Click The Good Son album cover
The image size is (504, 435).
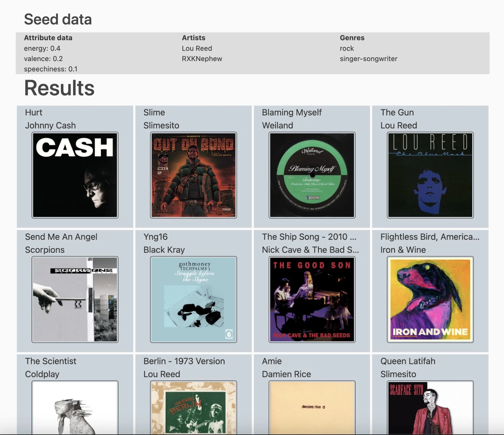click(x=312, y=299)
